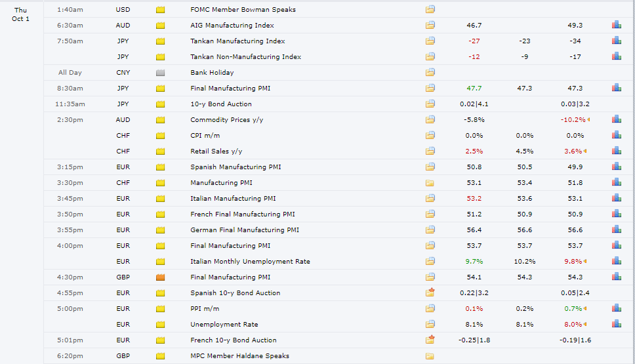Show chart for Retail Sales y/y
The height and width of the screenshot is (364, 635).
click(x=617, y=151)
